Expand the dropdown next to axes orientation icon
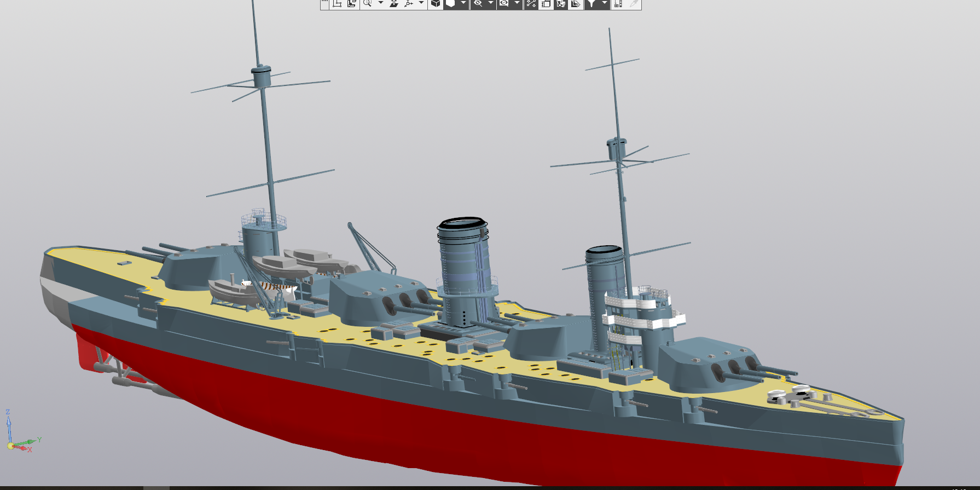 [421, 3]
